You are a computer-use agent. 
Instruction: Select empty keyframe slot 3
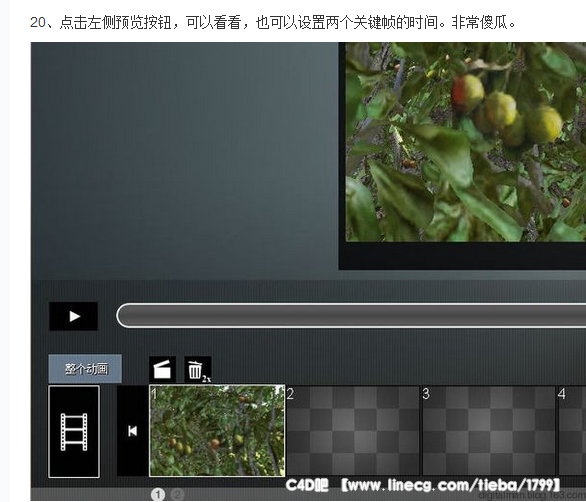[x=489, y=431]
